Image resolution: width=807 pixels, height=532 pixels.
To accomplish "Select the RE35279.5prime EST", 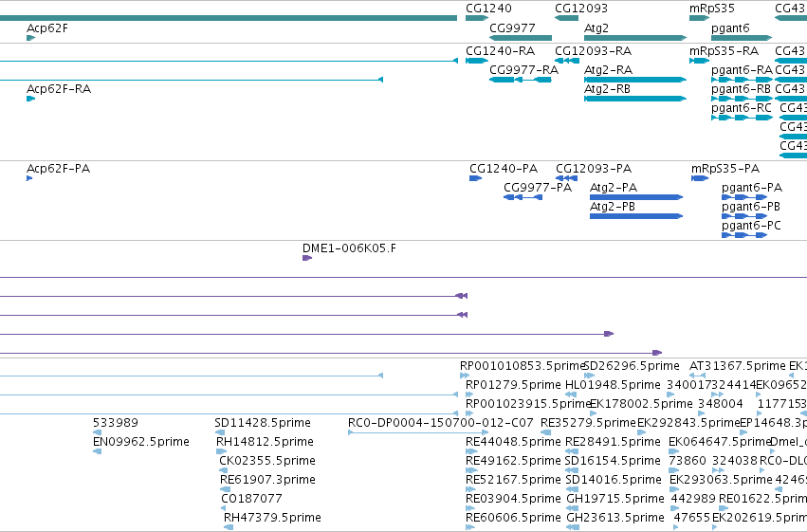I will 545,432.
